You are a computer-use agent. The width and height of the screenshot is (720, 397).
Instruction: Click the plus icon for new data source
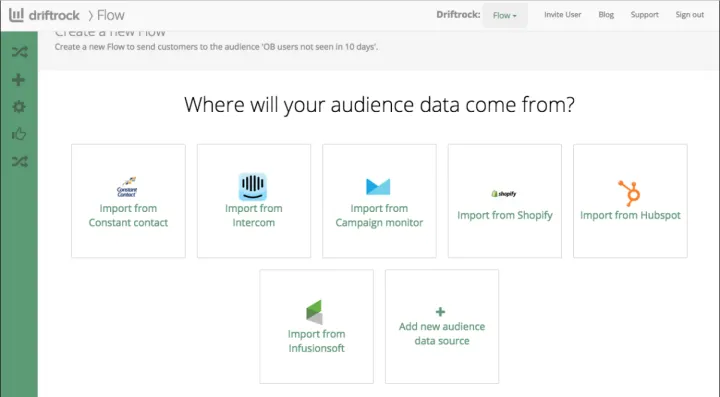(x=440, y=312)
